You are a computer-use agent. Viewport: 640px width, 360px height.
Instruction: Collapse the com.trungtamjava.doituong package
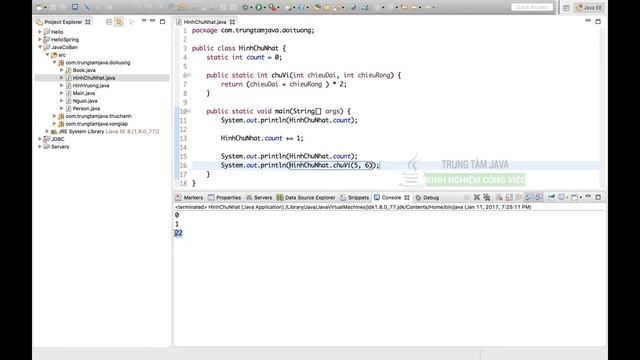click(54, 62)
